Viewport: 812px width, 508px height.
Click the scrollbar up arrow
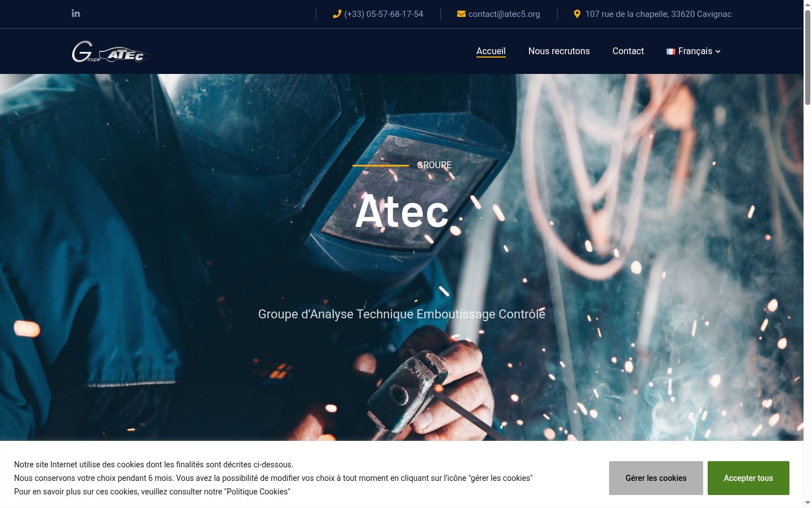(807, 4)
